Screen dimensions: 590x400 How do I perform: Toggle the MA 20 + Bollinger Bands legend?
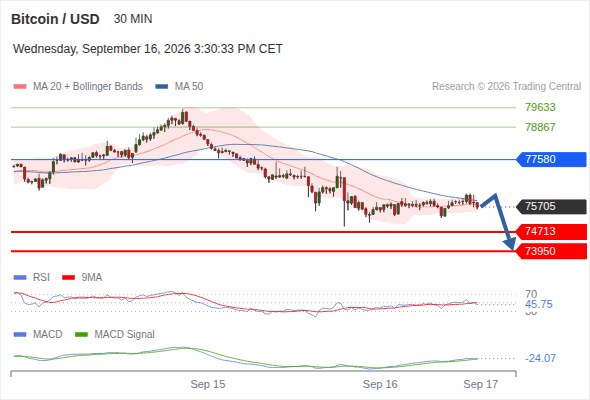pyautogui.click(x=78, y=87)
